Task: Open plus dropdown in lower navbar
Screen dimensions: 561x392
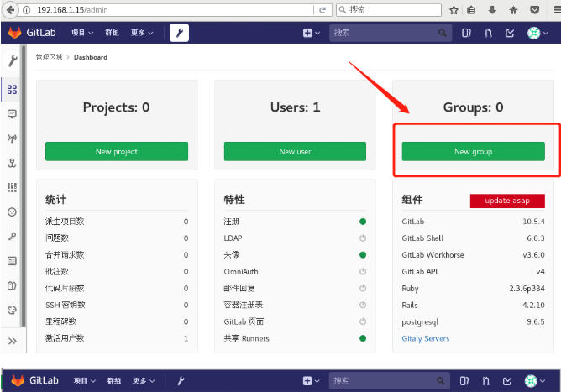Action: [x=311, y=381]
